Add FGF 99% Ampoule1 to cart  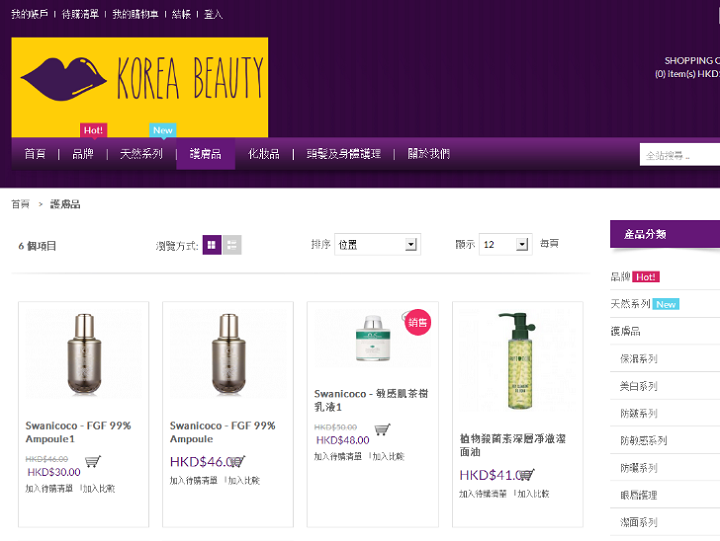pos(93,461)
